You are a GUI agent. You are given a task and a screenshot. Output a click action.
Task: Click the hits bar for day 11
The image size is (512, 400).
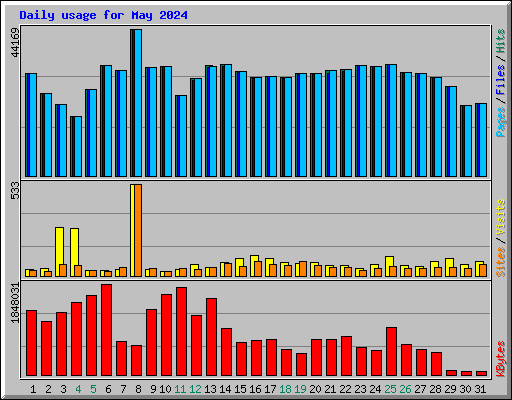(181, 136)
